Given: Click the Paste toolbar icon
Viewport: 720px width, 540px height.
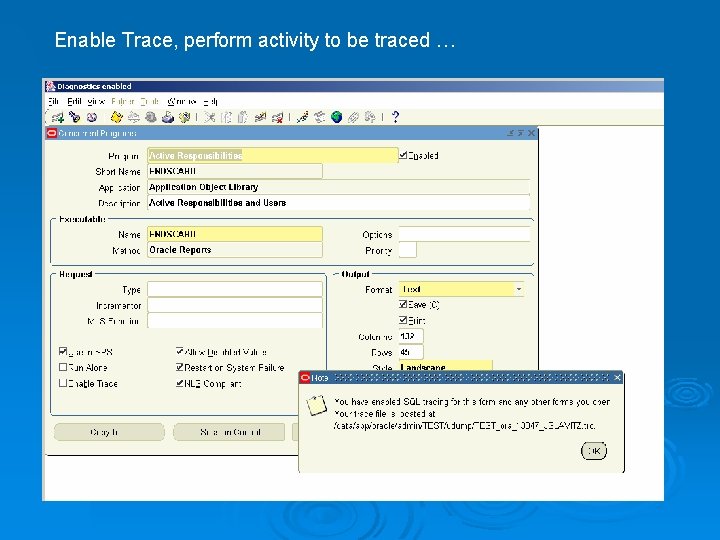Looking at the screenshot, I should (242, 118).
